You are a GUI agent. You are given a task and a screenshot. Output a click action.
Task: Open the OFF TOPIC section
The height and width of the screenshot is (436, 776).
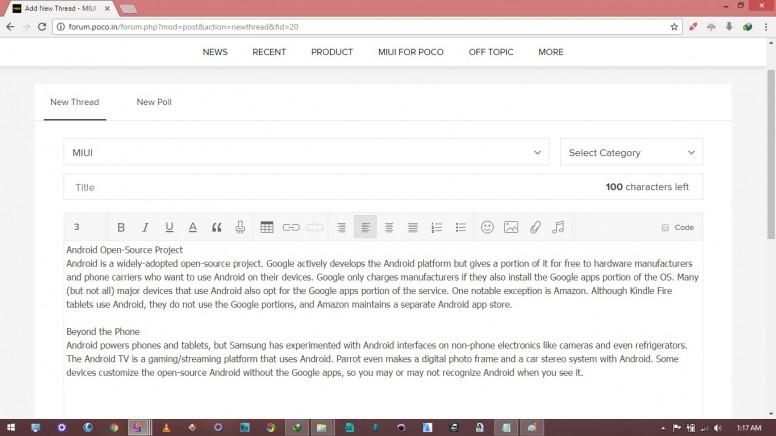tap(491, 52)
